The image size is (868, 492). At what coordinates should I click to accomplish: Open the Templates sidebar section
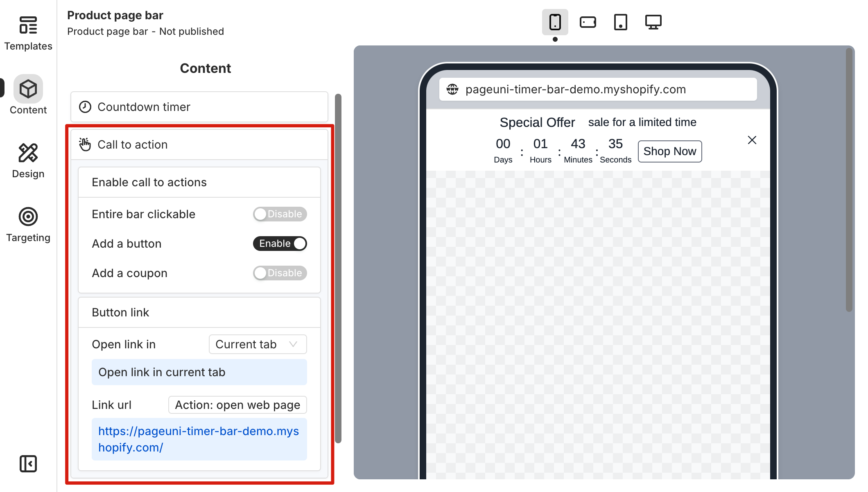[x=28, y=34]
